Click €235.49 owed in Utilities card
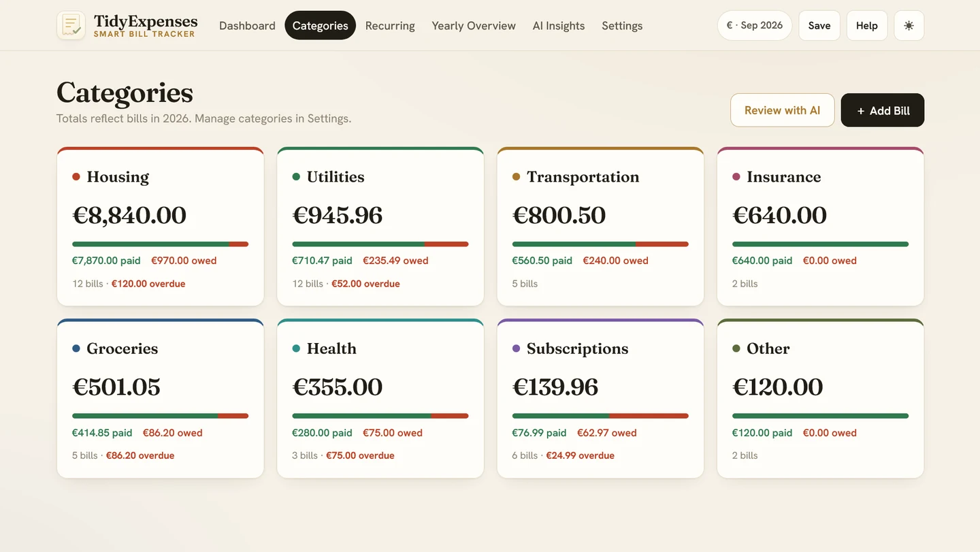The height and width of the screenshot is (552, 980). coord(395,261)
